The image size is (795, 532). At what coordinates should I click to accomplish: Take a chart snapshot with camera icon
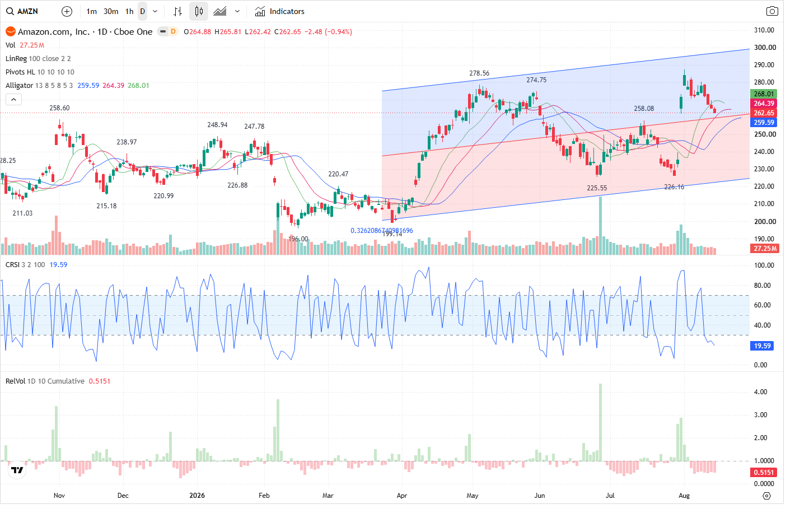pos(772,11)
